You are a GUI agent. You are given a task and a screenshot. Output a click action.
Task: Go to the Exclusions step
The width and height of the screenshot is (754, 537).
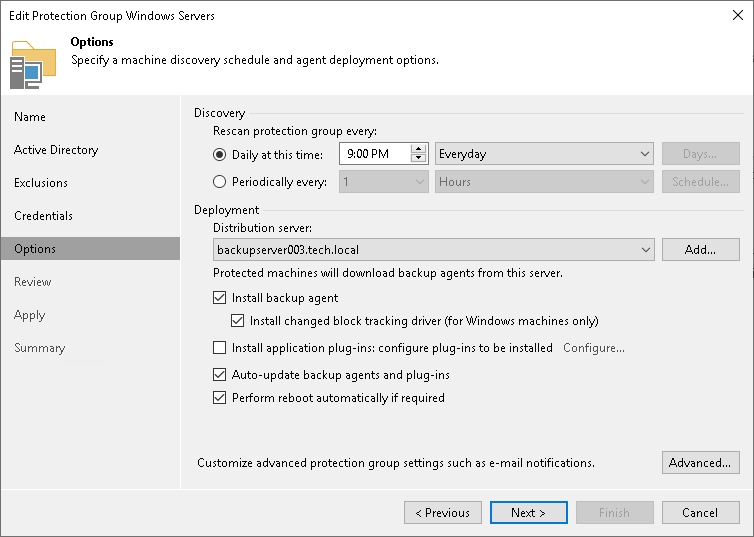[x=41, y=183]
